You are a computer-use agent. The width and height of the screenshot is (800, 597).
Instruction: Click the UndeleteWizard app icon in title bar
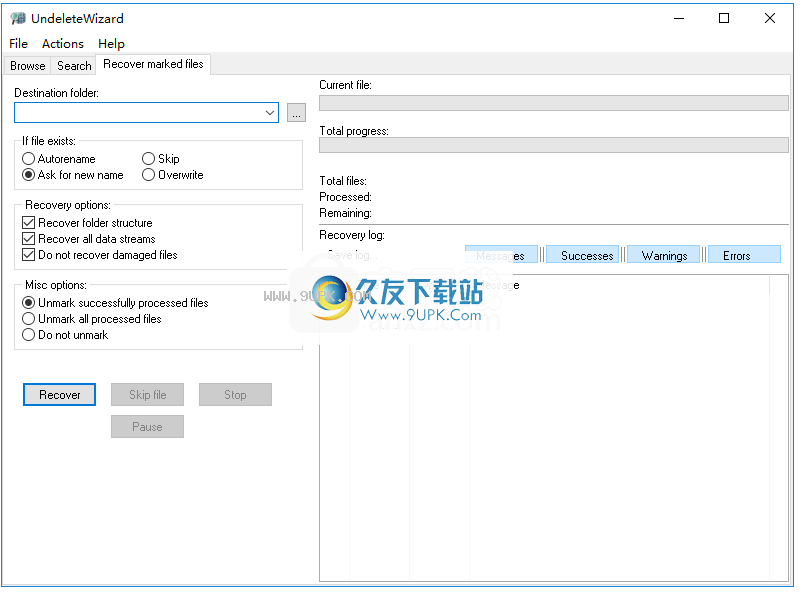coord(18,18)
